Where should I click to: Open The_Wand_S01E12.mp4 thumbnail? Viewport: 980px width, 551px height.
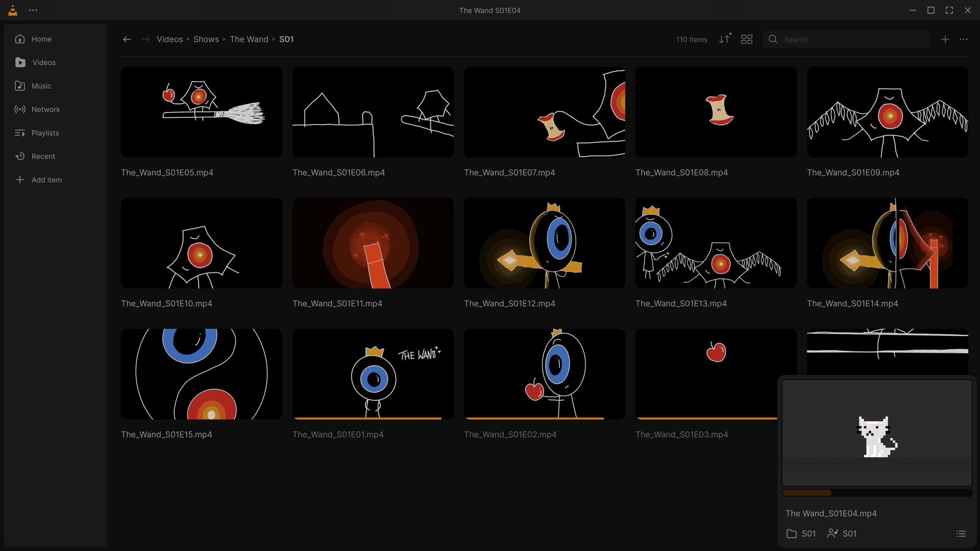click(545, 243)
